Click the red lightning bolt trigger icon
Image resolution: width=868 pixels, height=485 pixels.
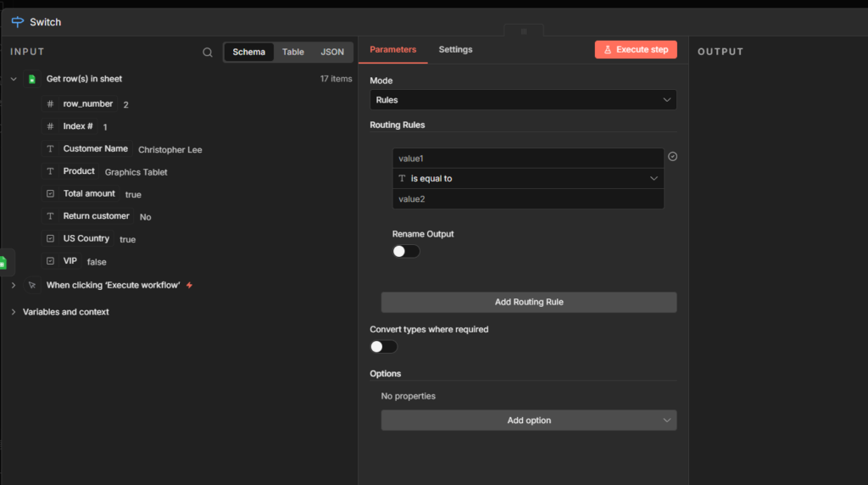(189, 285)
